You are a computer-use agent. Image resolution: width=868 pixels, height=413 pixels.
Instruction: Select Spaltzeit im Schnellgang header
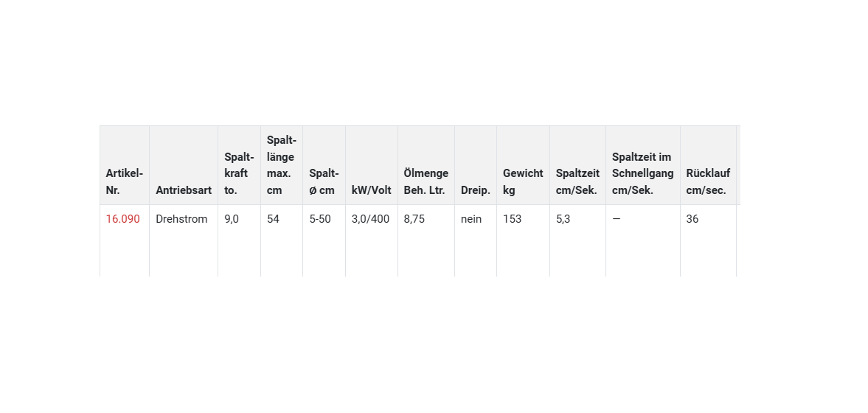tap(642, 173)
